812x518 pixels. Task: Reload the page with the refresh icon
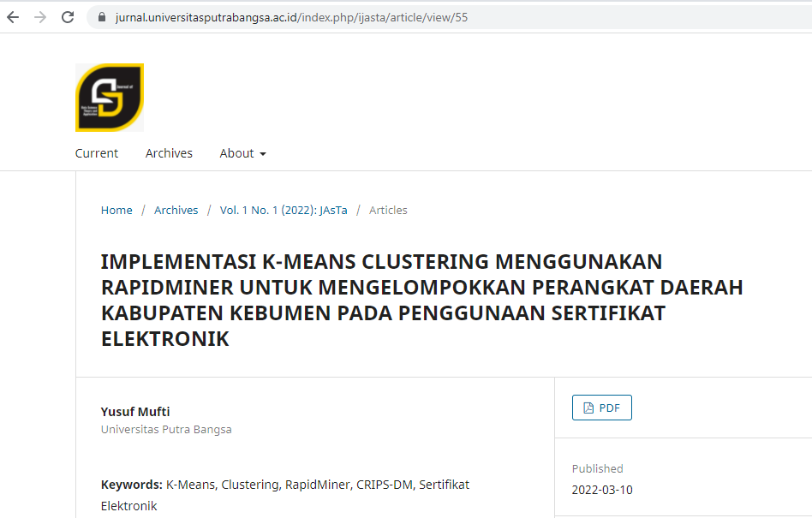[x=68, y=18]
